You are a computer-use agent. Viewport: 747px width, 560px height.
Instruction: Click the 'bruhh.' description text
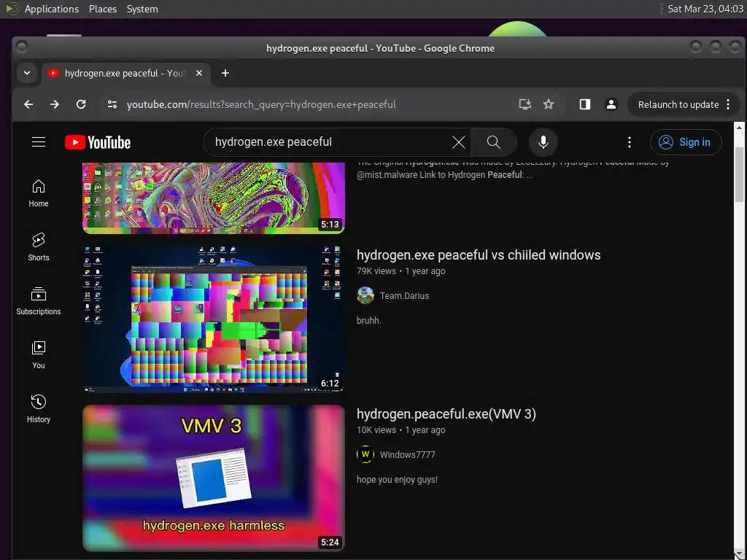(x=368, y=321)
